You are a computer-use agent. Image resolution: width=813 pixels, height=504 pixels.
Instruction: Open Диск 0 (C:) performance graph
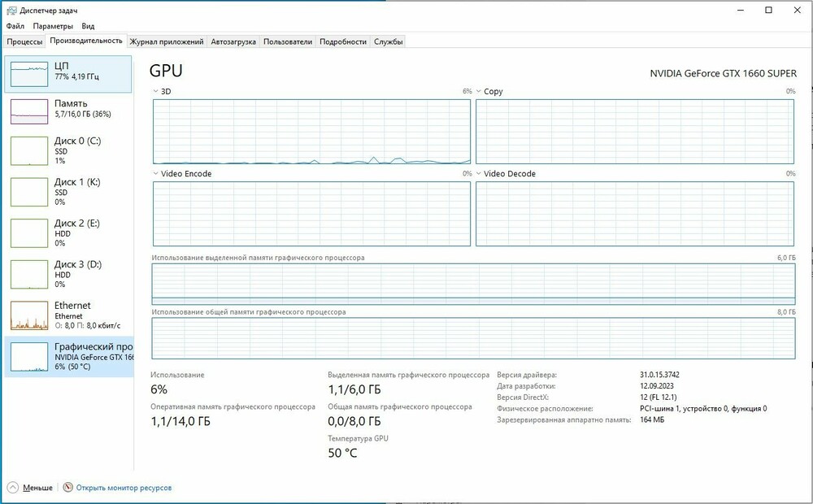29,150
